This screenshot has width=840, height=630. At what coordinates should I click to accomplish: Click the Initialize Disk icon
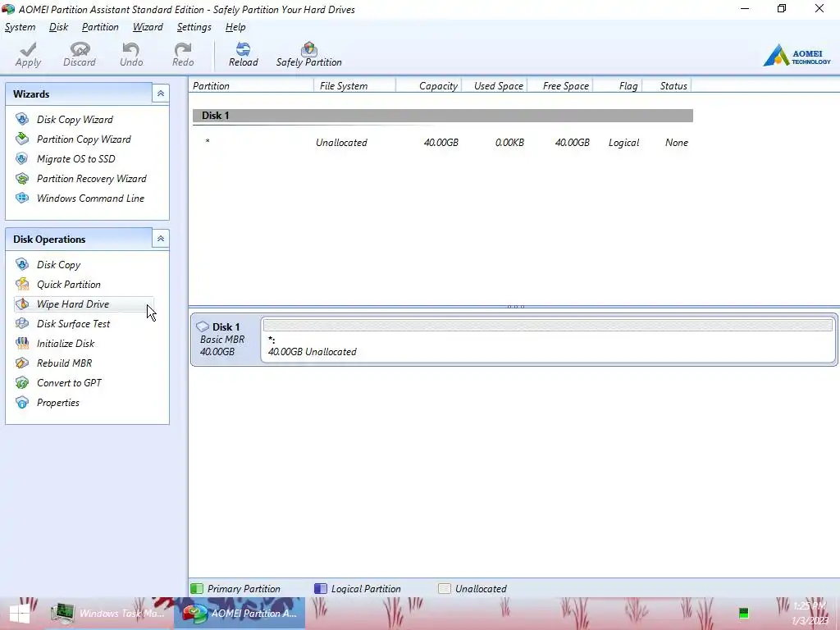22,344
